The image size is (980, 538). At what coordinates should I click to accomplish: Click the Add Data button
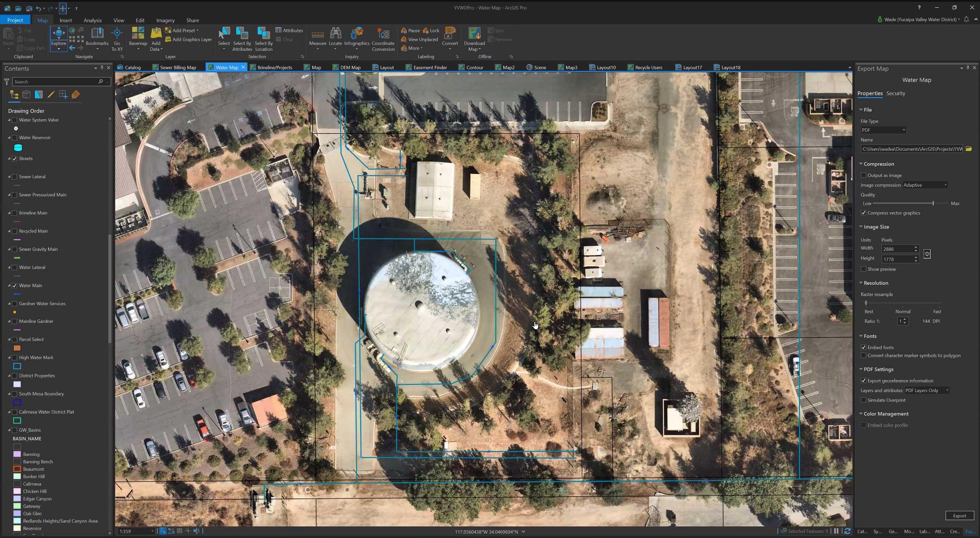(x=156, y=39)
